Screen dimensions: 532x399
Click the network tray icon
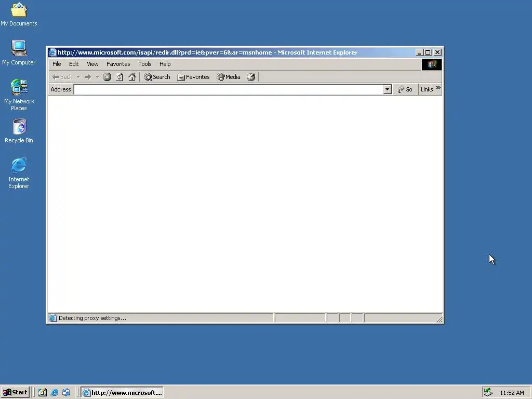488,392
